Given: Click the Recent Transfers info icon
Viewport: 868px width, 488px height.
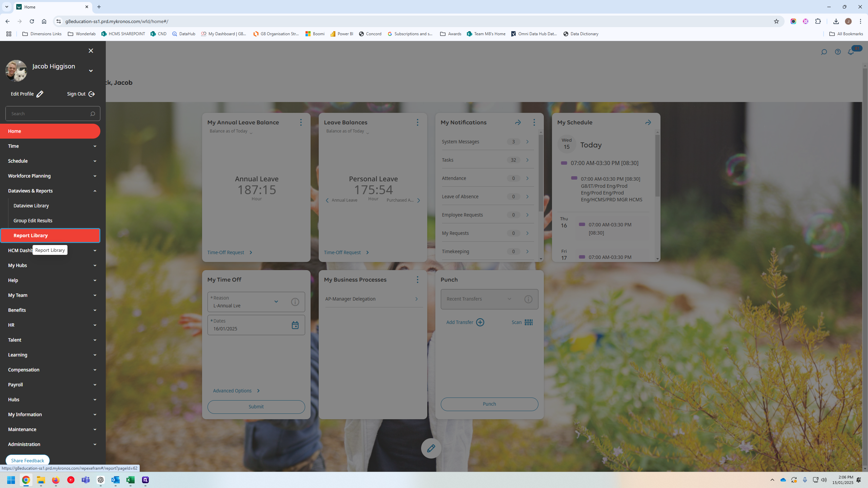Looking at the screenshot, I should click(x=528, y=299).
